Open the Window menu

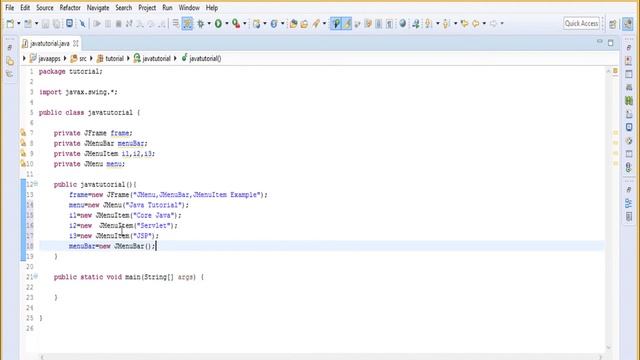point(189,8)
